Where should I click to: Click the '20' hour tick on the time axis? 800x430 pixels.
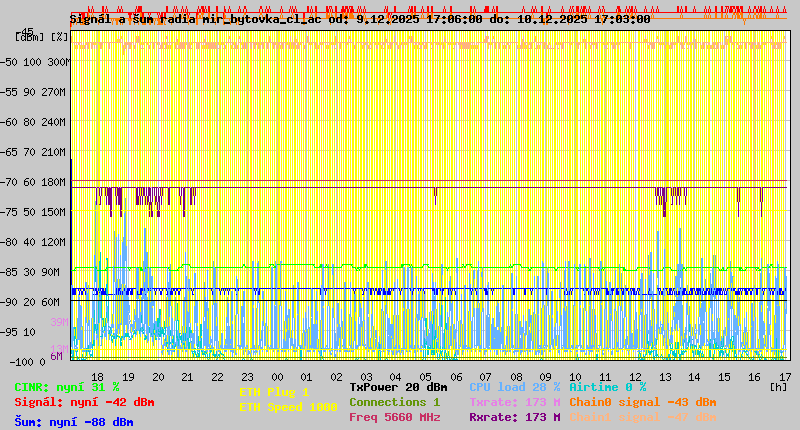pyautogui.click(x=158, y=377)
